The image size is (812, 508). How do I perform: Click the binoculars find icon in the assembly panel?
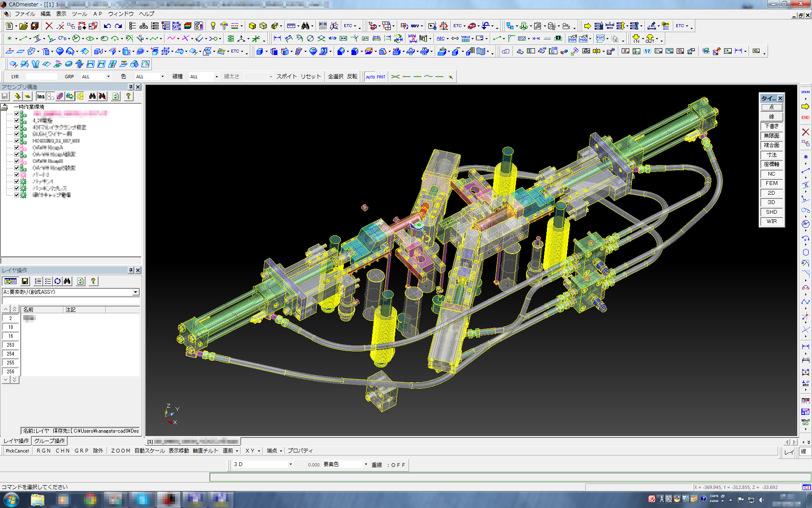click(92, 97)
